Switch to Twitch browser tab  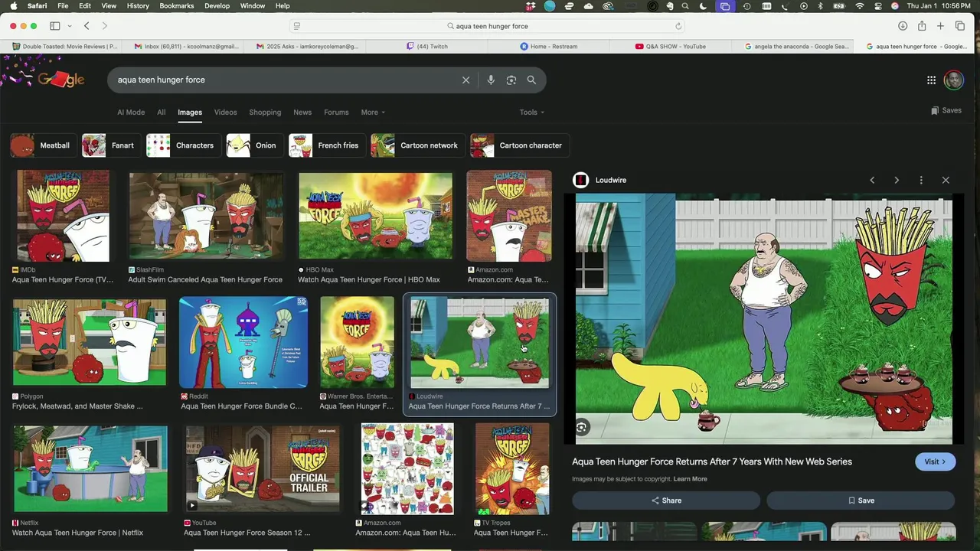427,46
